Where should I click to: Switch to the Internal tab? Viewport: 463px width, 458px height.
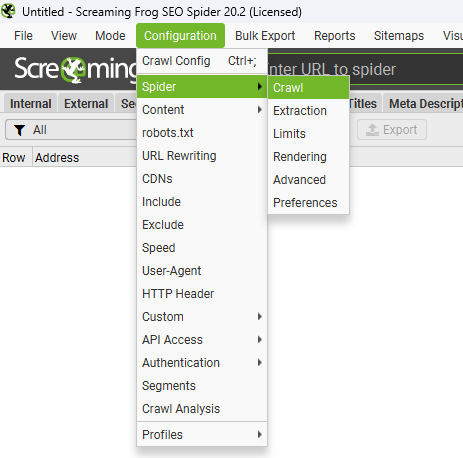(x=30, y=104)
